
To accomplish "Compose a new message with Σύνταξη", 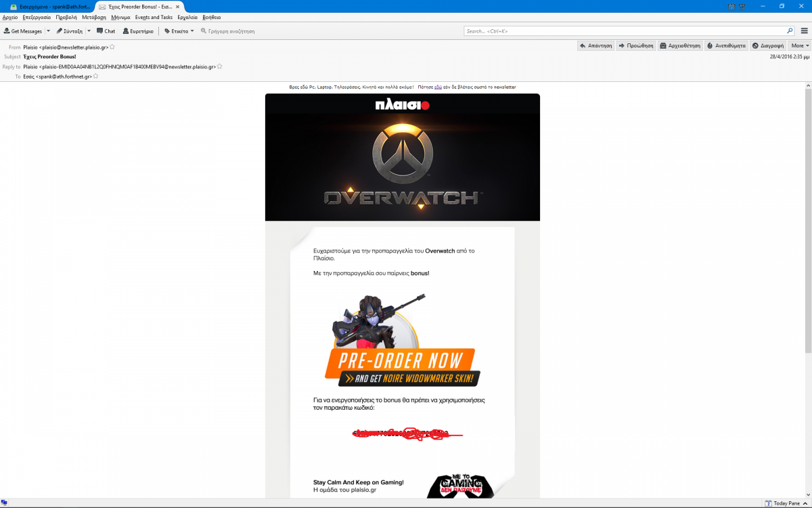I will tap(69, 31).
